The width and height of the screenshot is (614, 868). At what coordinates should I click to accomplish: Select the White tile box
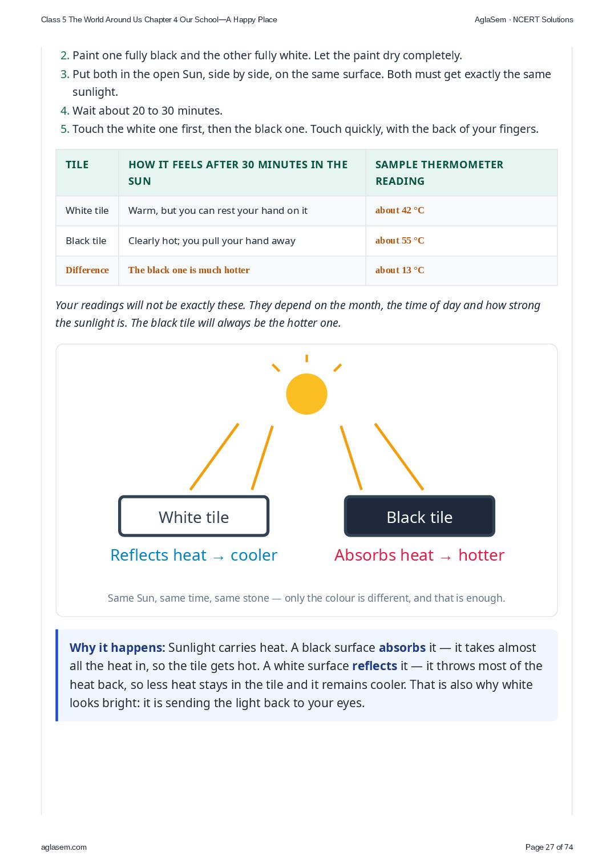point(193,516)
